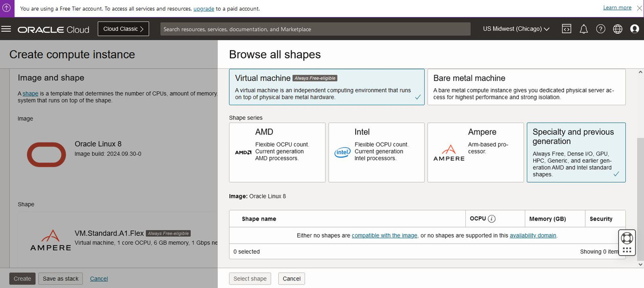Screen dimensions: 644x288
Task: Click the Oracle Linux 8 image logo
Action: pyautogui.click(x=46, y=154)
